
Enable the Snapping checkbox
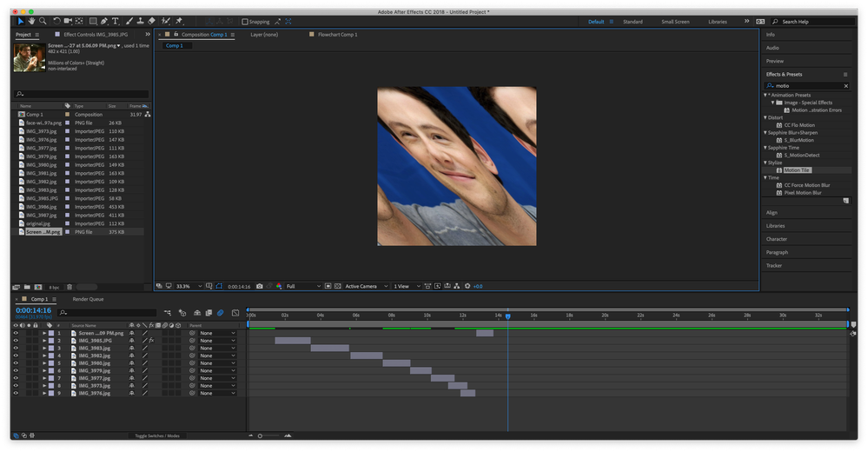click(244, 22)
